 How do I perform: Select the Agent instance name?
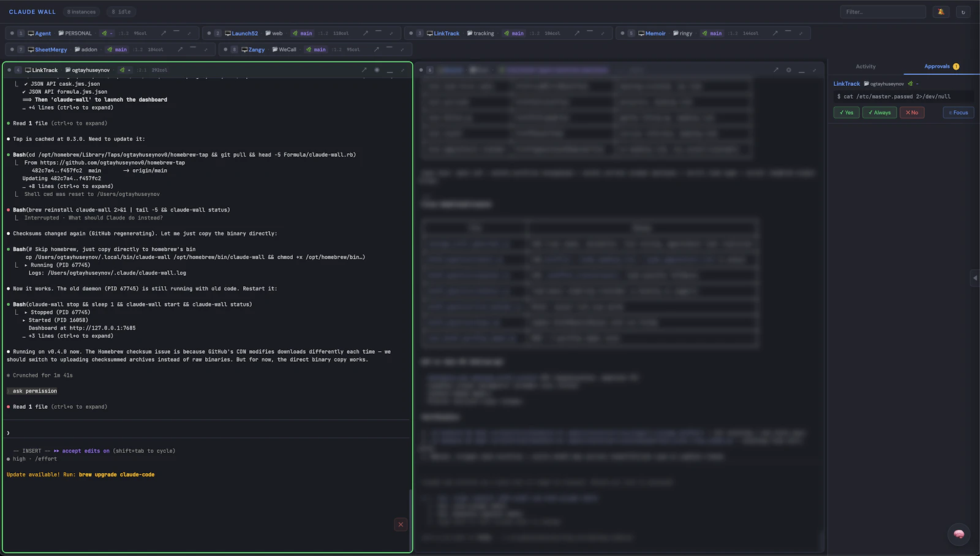[43, 33]
